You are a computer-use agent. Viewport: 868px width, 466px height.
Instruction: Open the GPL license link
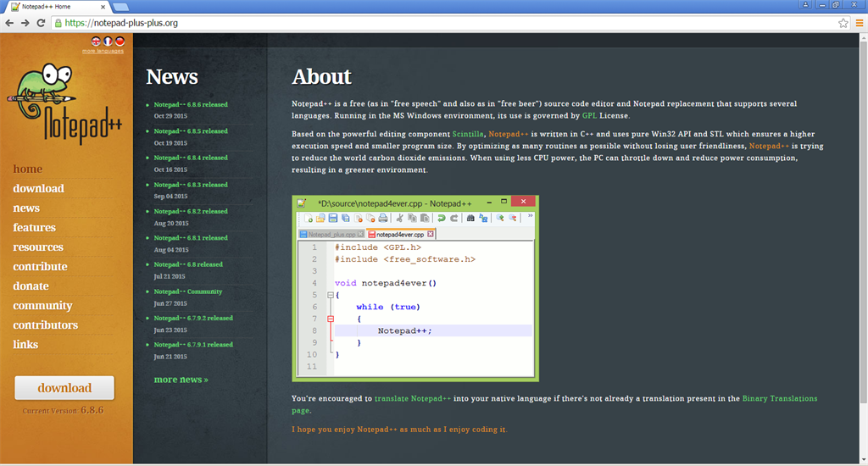pos(589,116)
